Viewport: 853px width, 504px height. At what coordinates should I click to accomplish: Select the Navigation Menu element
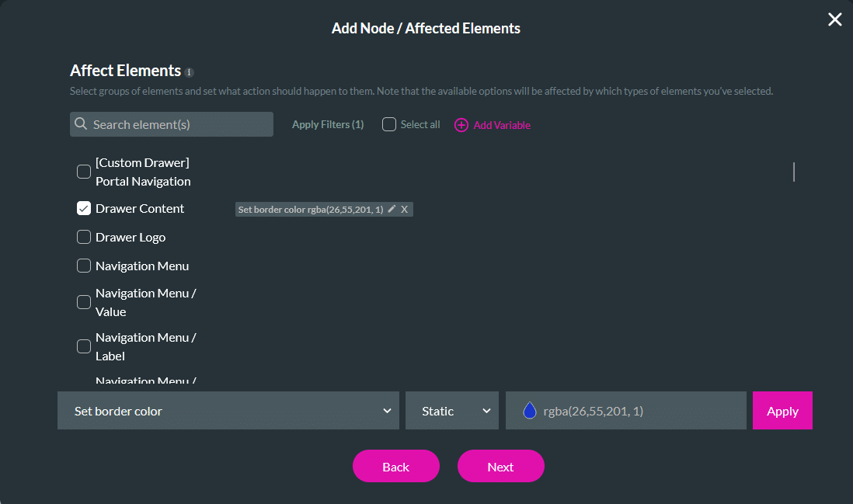point(83,266)
